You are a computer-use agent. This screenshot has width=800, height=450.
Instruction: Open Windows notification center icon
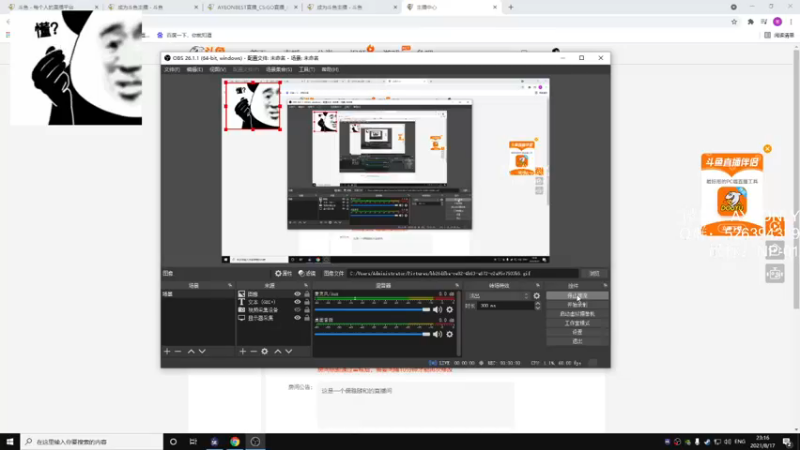[787, 442]
